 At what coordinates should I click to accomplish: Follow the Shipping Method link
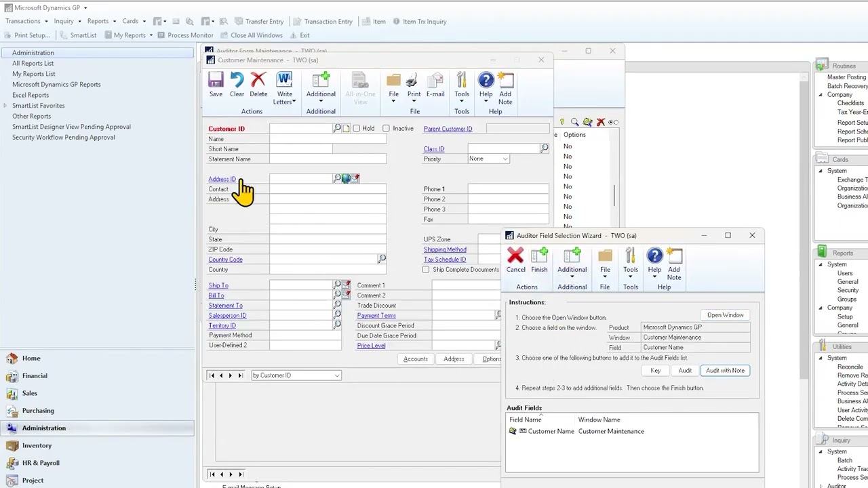point(445,249)
